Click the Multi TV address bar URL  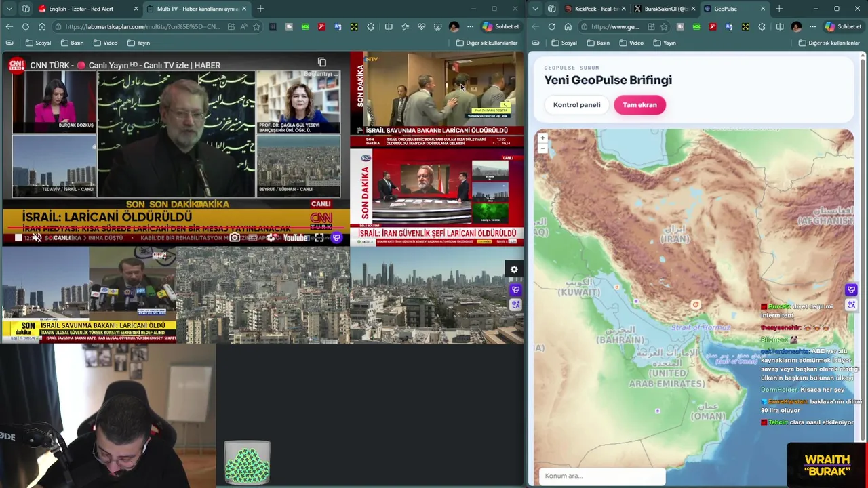pyautogui.click(x=142, y=26)
